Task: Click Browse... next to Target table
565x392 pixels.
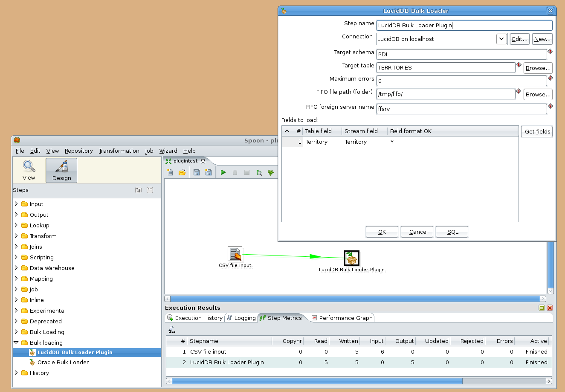Action: [x=538, y=68]
